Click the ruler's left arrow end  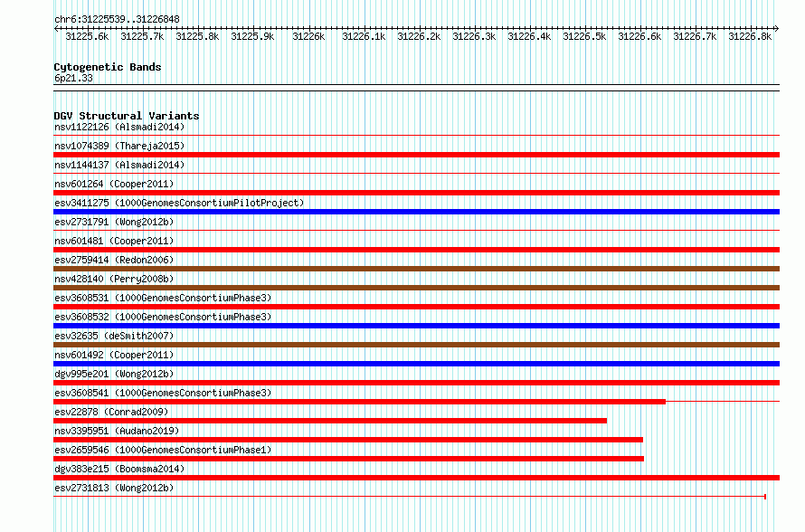(56, 29)
